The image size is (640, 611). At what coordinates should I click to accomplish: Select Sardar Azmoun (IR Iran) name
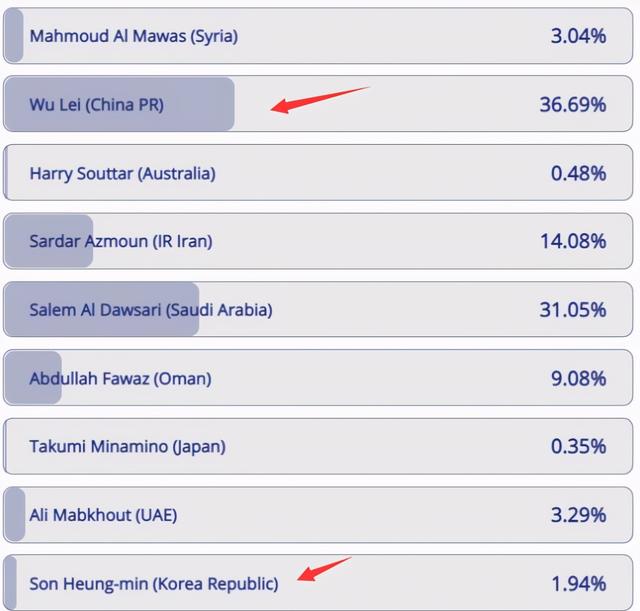click(121, 241)
